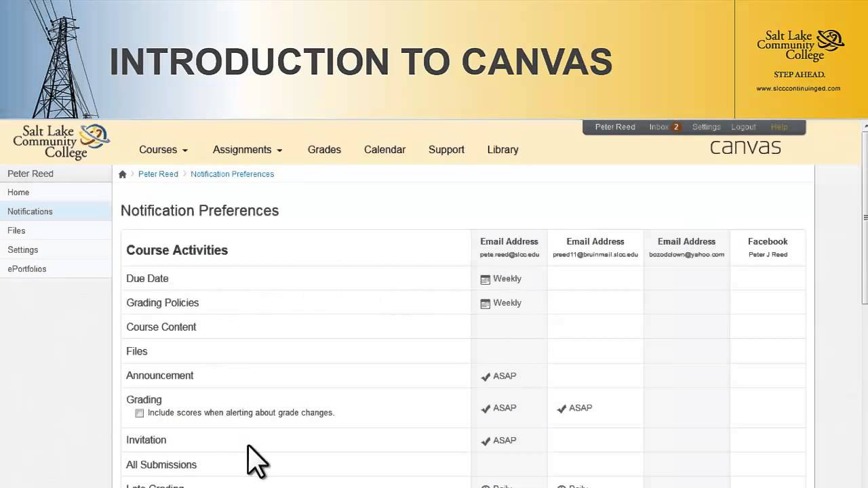Open the Grades menu item
The height and width of the screenshot is (488, 868).
[x=324, y=150]
